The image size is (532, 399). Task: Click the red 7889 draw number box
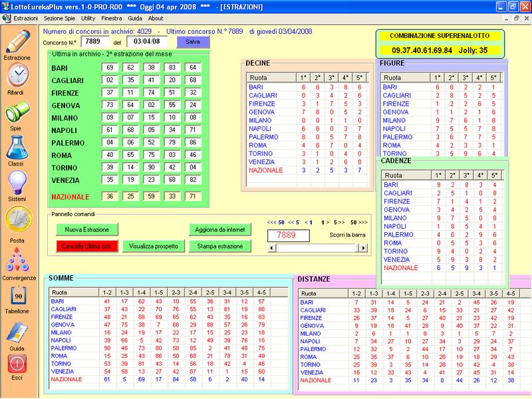(289, 235)
